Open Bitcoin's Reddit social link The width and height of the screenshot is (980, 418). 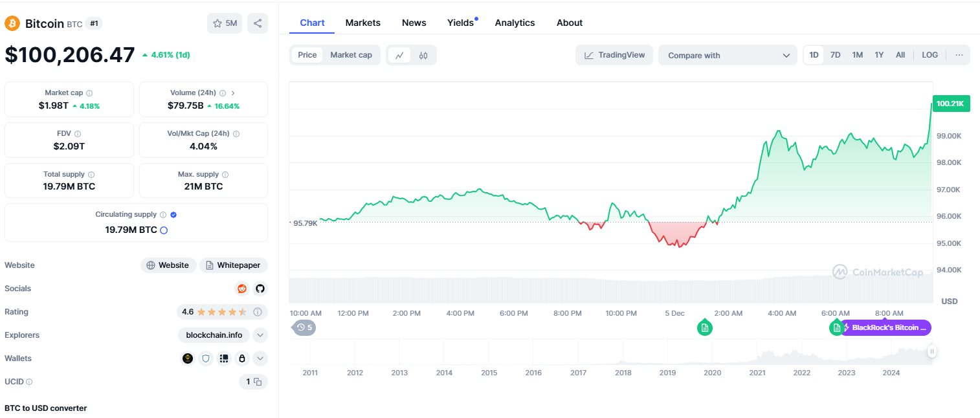[x=241, y=289]
